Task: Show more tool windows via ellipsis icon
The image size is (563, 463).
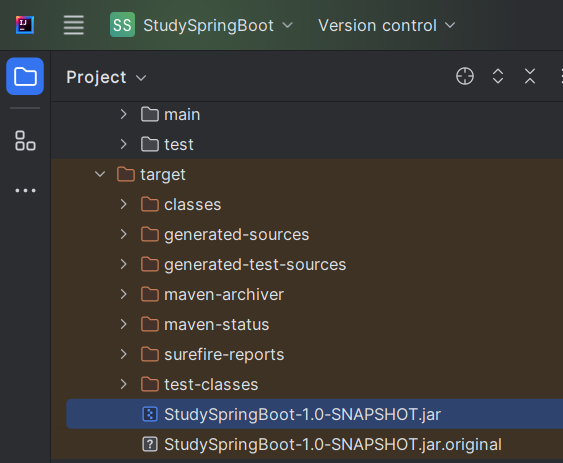Action: pyautogui.click(x=25, y=190)
